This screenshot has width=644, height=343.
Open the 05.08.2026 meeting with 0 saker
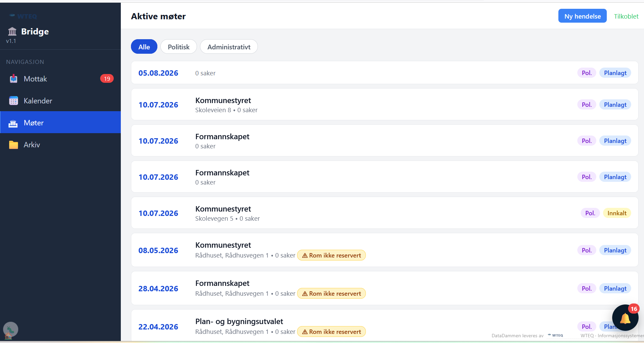(x=384, y=73)
